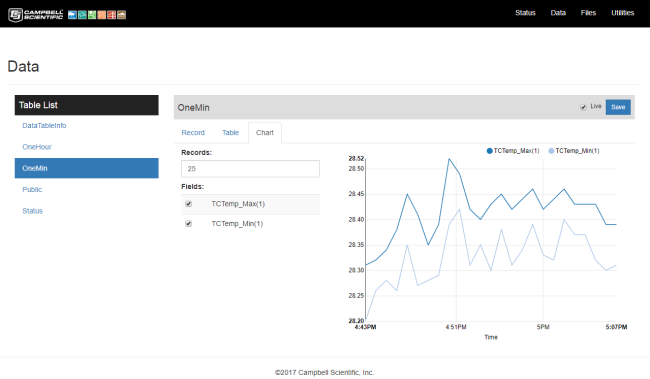Screen dimensions: 650x379
Task: Click the Save button
Action: (618, 107)
